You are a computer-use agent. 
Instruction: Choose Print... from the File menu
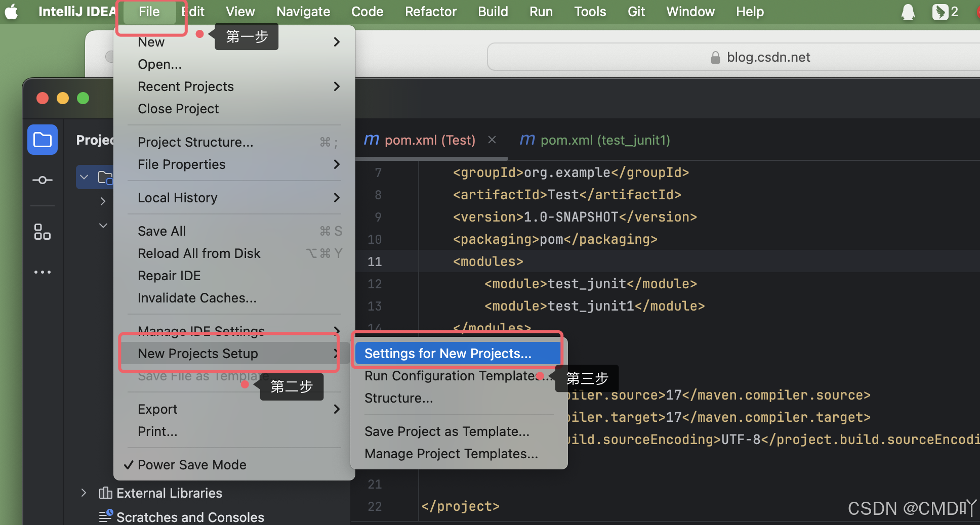pos(234,431)
